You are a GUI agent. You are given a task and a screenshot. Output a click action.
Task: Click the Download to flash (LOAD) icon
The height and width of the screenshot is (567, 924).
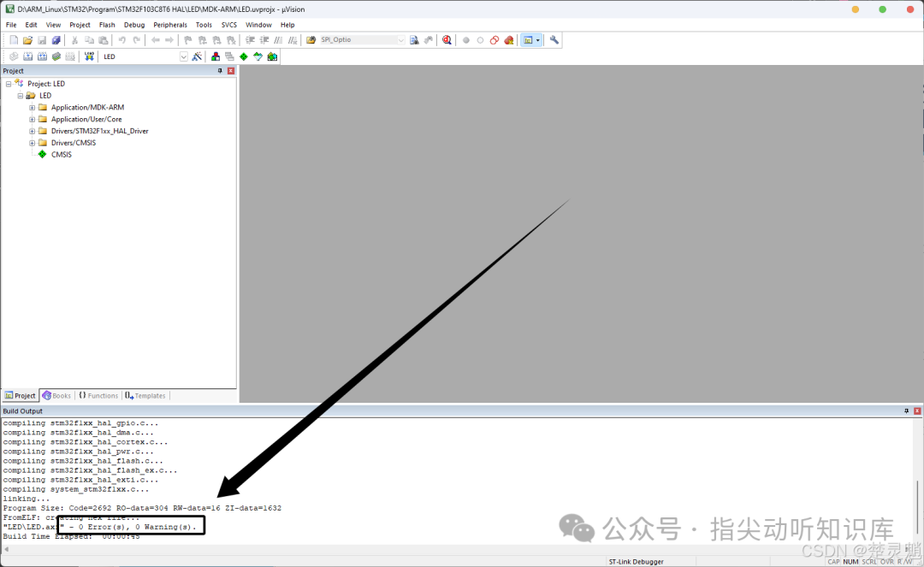coord(89,56)
